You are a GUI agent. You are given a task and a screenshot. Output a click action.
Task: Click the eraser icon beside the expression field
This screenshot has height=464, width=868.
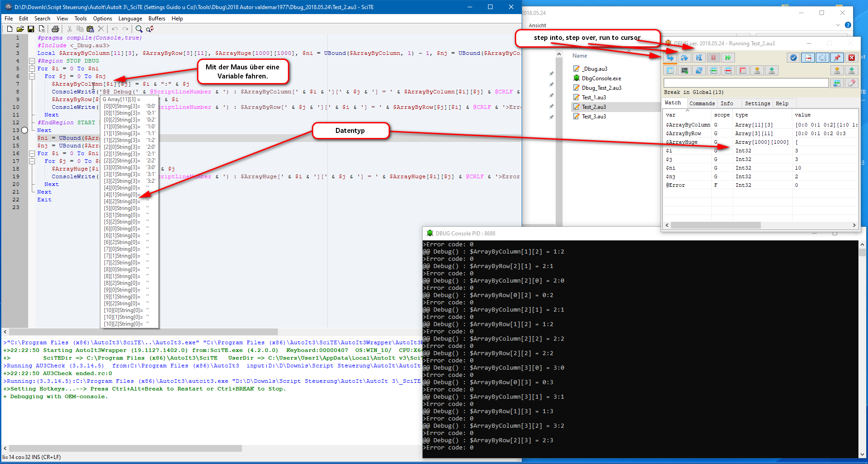852,83
